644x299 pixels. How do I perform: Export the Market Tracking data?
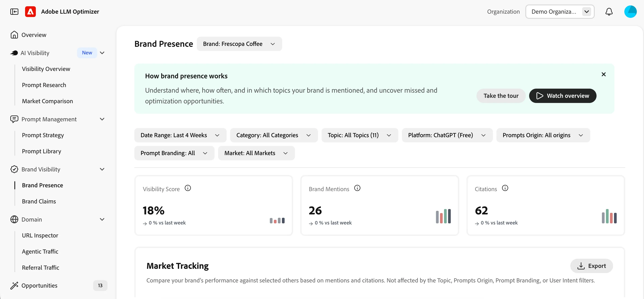coord(591,266)
